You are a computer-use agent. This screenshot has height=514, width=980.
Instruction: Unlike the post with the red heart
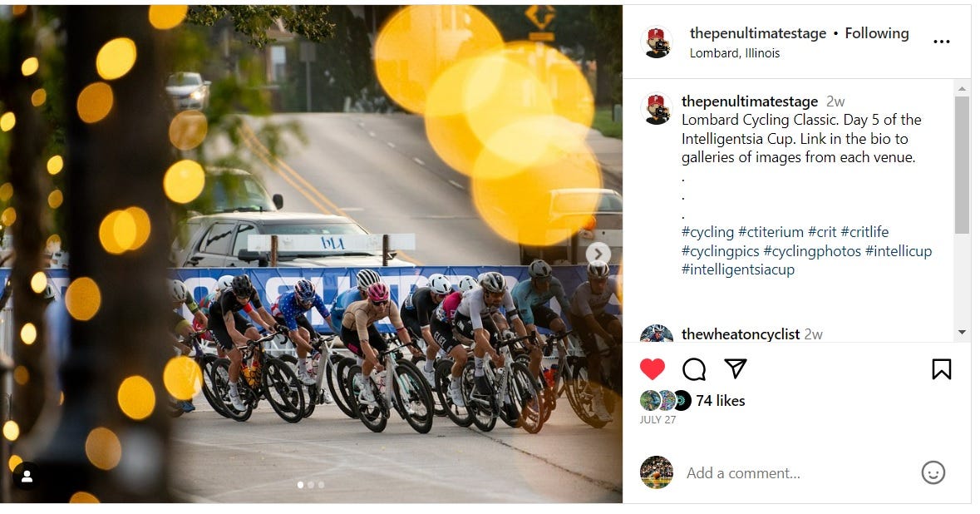[x=652, y=369]
